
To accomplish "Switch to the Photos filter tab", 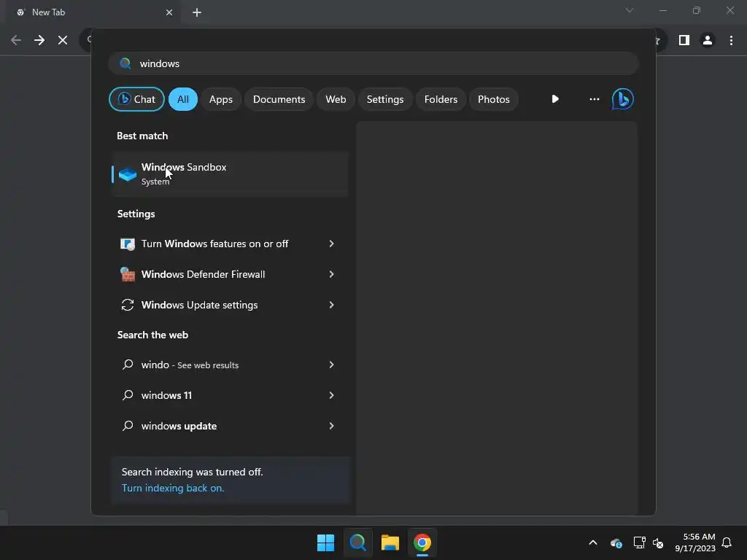I will (x=494, y=99).
